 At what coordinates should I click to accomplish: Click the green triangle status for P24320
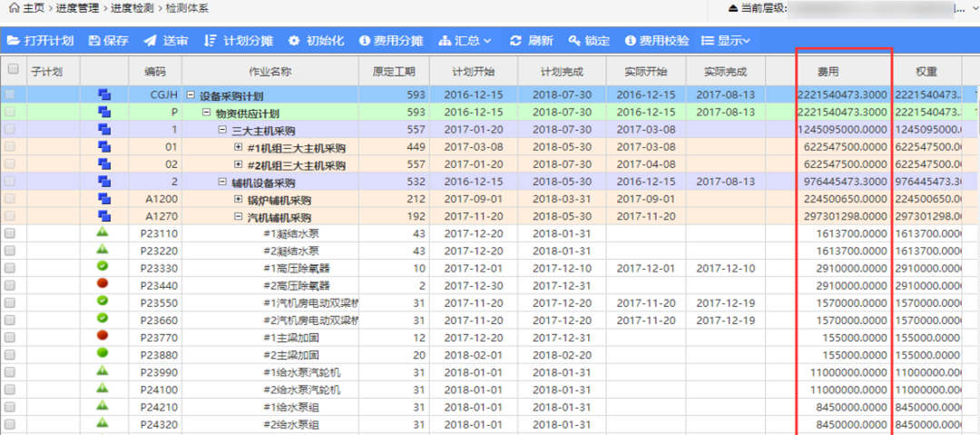[103, 424]
